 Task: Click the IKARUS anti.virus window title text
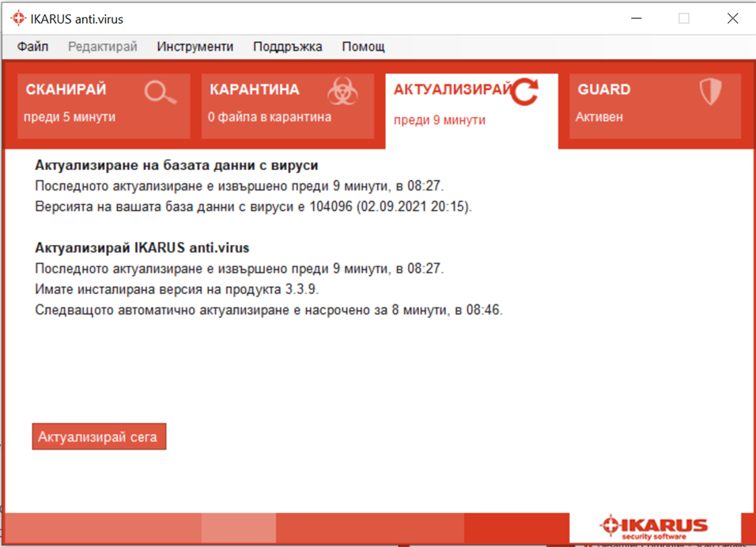[x=77, y=19]
